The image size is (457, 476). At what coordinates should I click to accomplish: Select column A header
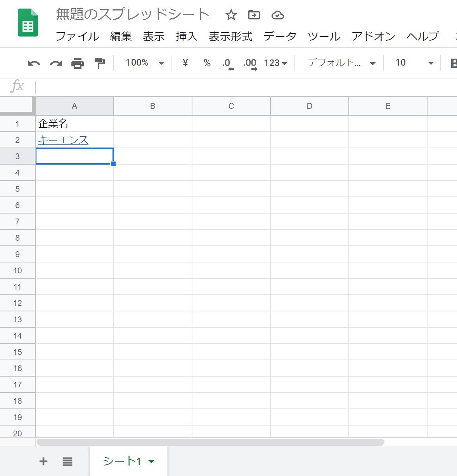point(74,106)
